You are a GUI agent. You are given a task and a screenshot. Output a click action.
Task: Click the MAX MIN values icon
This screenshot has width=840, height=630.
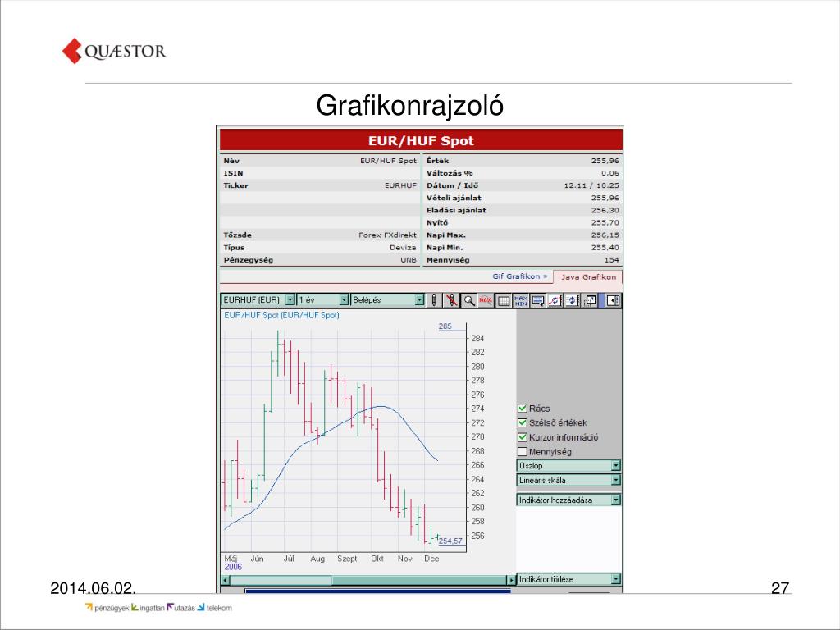[521, 300]
